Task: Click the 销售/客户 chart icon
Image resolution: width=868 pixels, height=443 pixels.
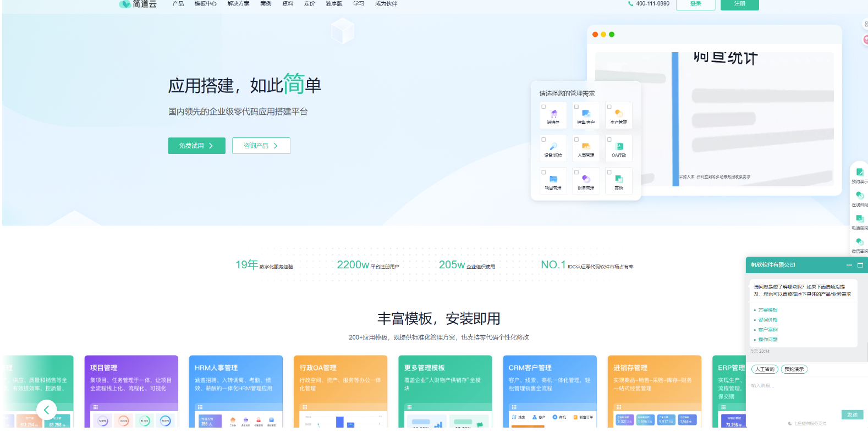Action: pyautogui.click(x=586, y=113)
